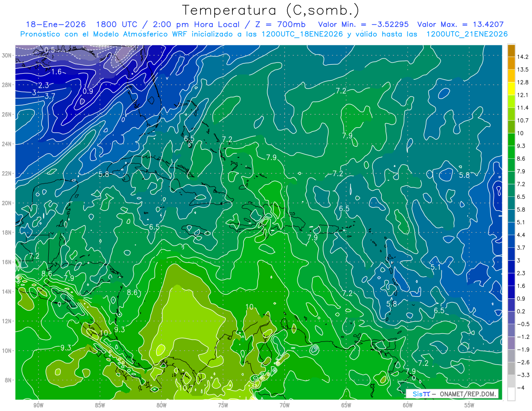Click the "14.2" legend value
The width and height of the screenshot is (532, 411).
pos(523,57)
